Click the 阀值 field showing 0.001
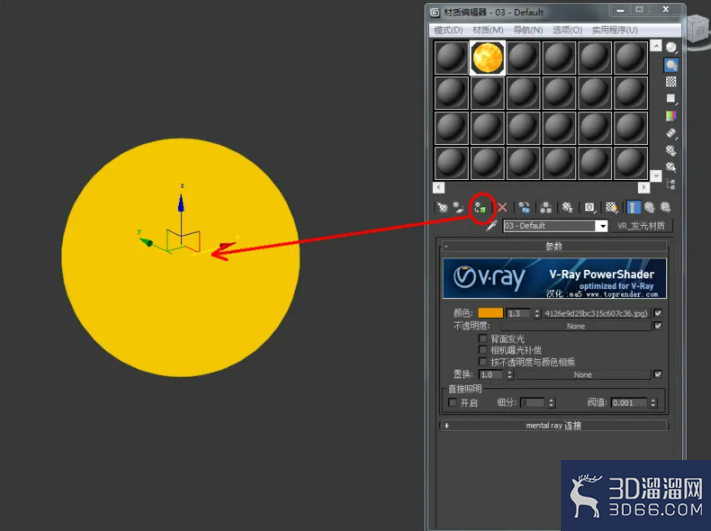The height and width of the screenshot is (531, 711). tap(629, 403)
